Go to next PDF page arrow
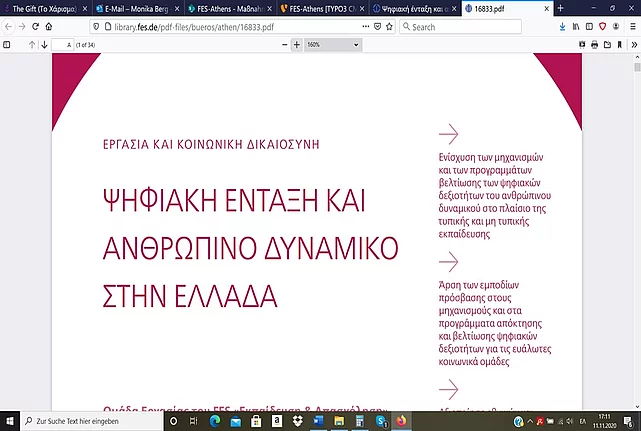Screen dimensions: 641x431 pos(44,45)
